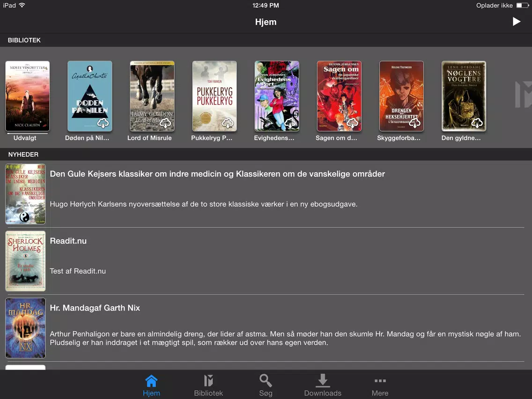Download icon on Døden på Nilen cover
Screen dimensions: 532x399
[x=103, y=123]
